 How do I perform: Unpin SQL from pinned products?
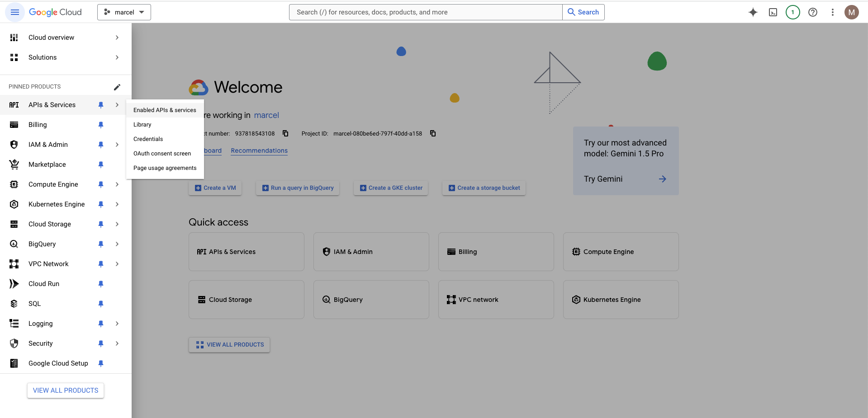101,304
